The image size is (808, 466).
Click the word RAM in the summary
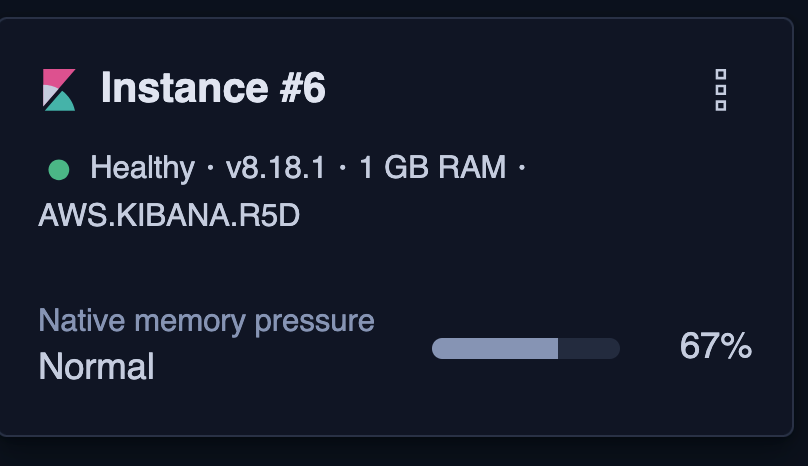click(x=472, y=168)
